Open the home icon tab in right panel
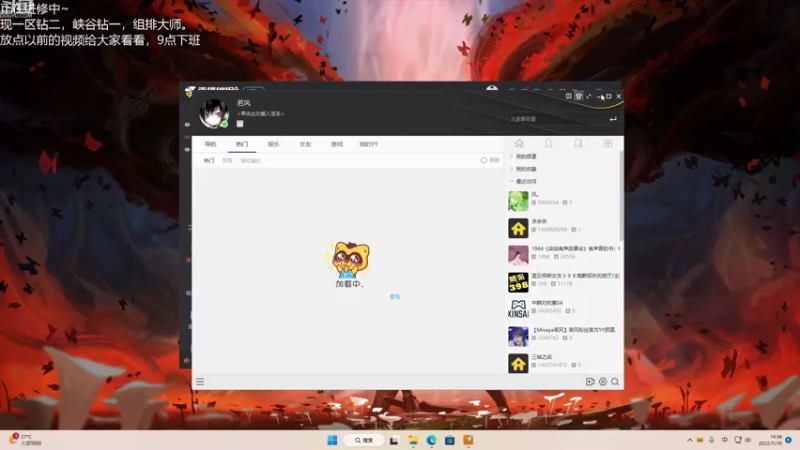 coord(519,143)
